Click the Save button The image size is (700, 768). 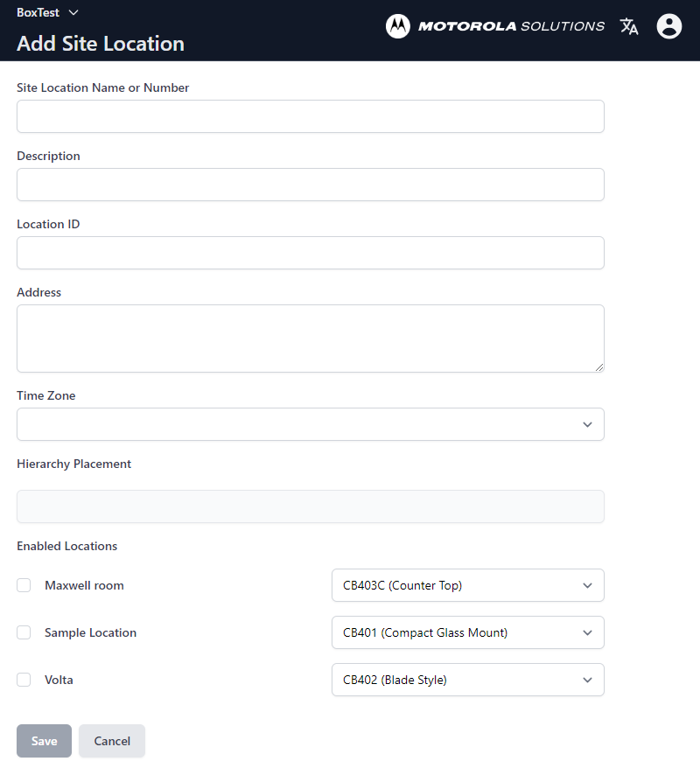point(44,740)
